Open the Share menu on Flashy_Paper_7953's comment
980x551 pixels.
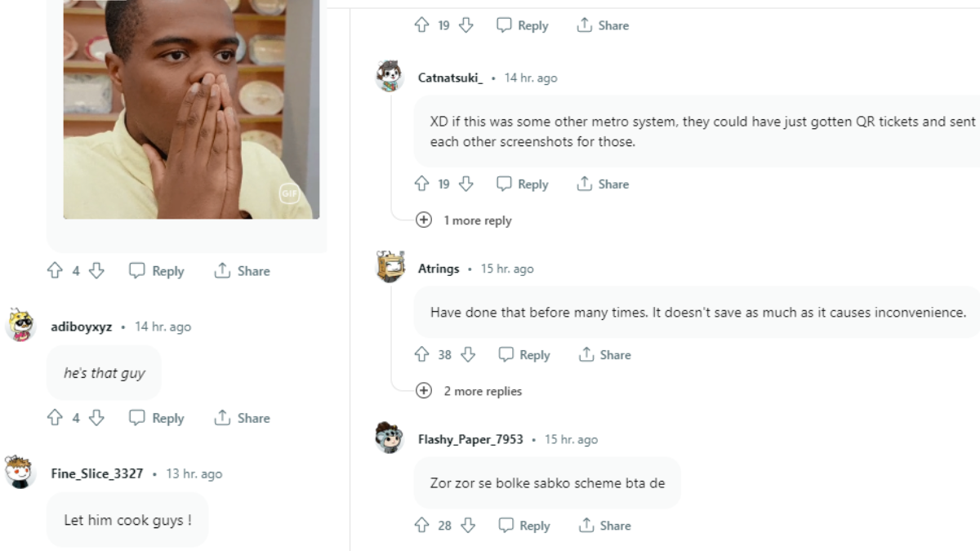[604, 525]
